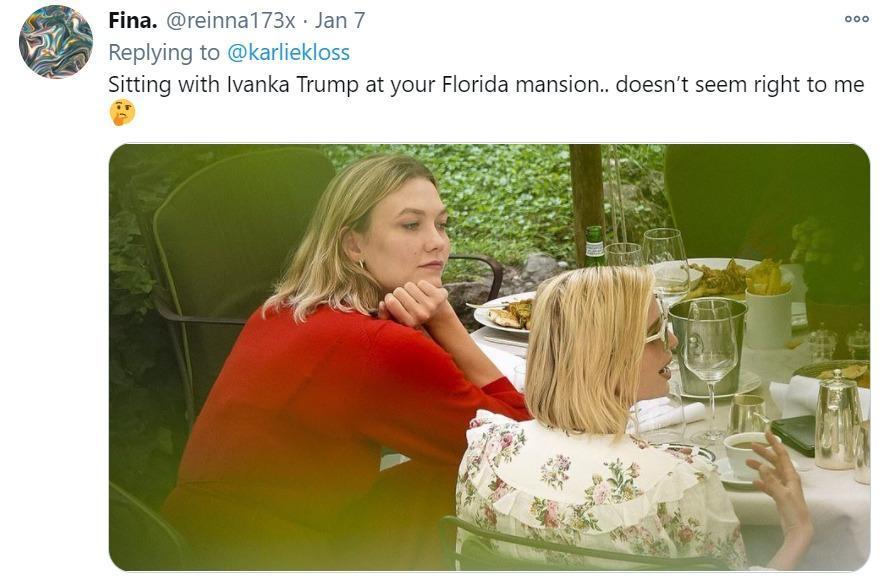Viewport: 892px width, 588px height.
Task: Click the green bottle in the photo
Action: [594, 246]
